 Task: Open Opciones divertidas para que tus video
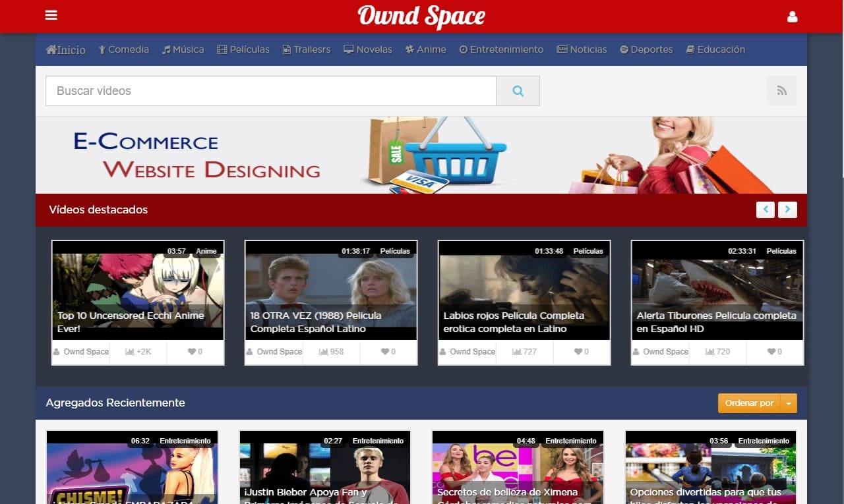tap(711, 468)
